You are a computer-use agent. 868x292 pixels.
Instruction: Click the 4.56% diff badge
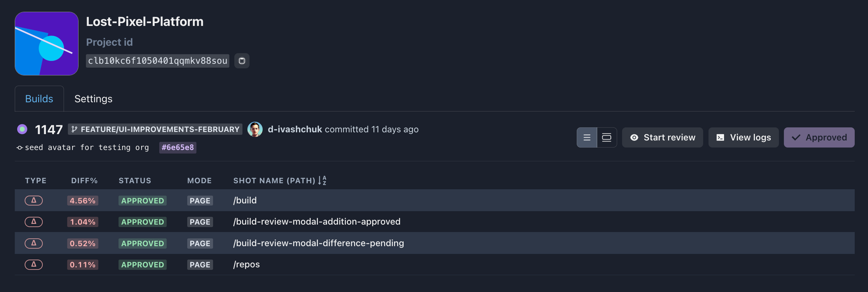(x=83, y=201)
